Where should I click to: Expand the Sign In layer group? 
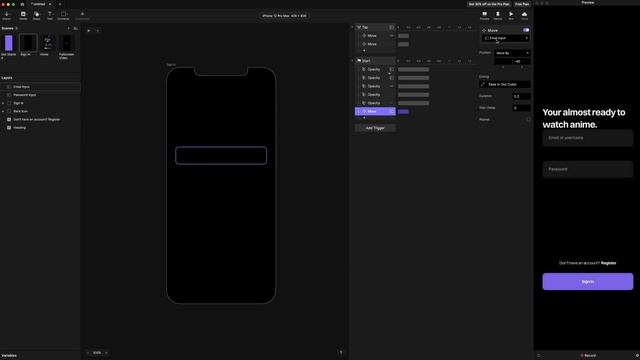click(3, 103)
